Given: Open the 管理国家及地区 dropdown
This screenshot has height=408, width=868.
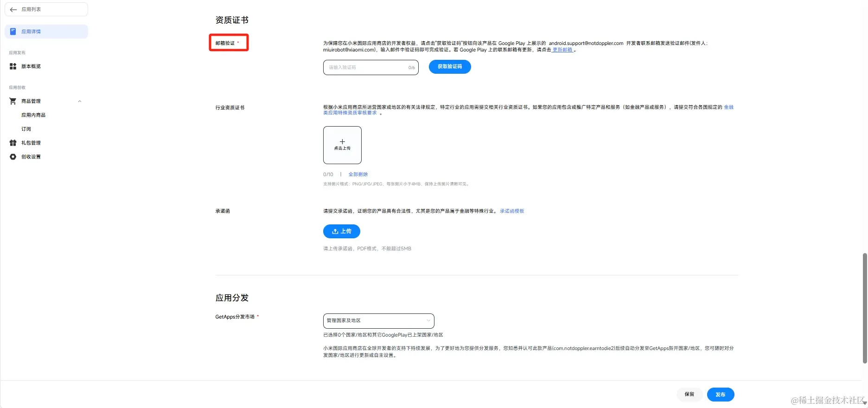Looking at the screenshot, I should pos(378,321).
